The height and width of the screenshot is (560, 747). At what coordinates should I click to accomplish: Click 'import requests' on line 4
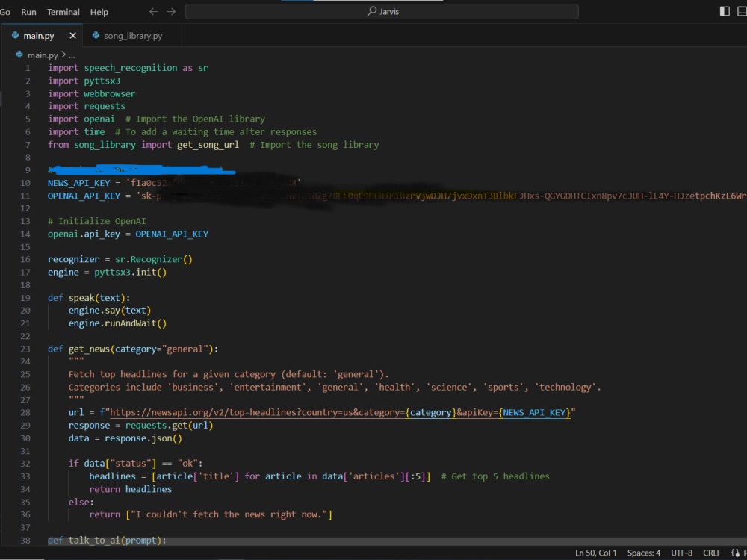(x=86, y=106)
